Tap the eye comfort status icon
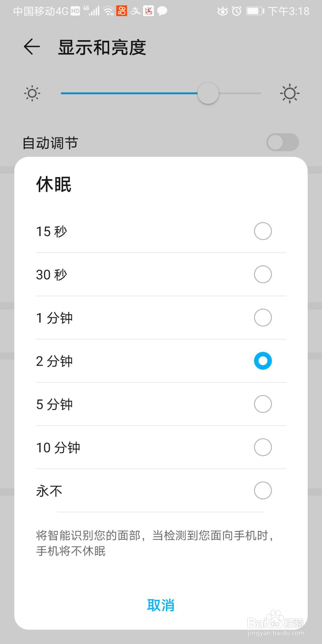The image size is (322, 644). pos(222,11)
